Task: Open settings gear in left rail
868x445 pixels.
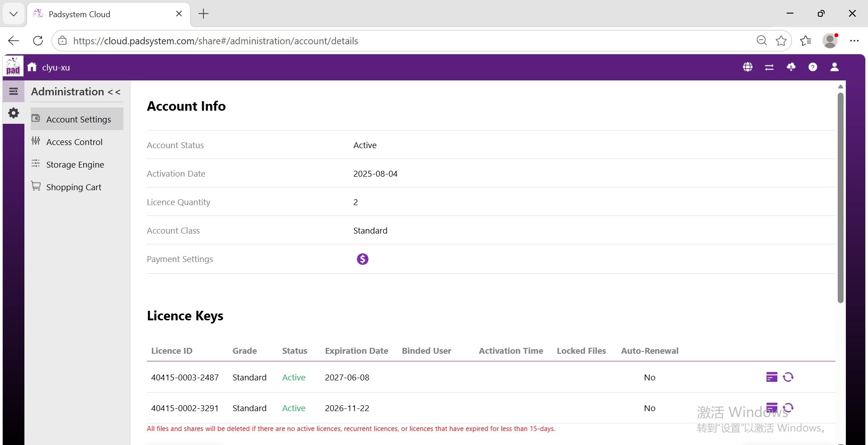Action: click(14, 112)
